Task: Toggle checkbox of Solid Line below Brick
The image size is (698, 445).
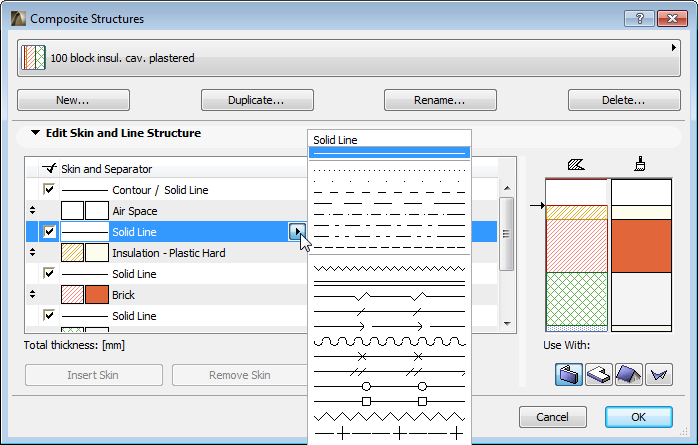Action: pyautogui.click(x=49, y=315)
